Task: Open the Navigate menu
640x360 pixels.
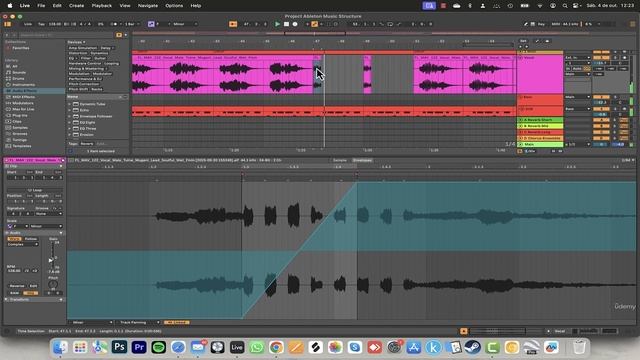Action: 148,6
